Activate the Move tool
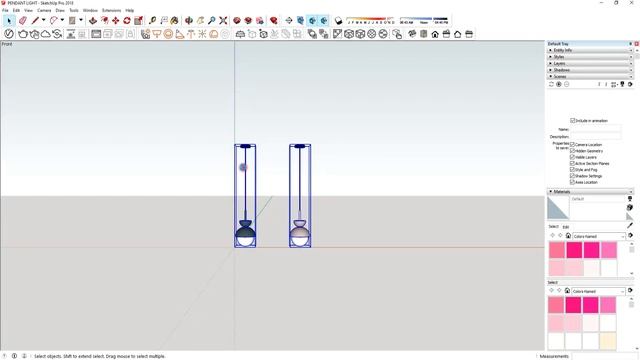The height and width of the screenshot is (360, 640). click(x=116, y=20)
